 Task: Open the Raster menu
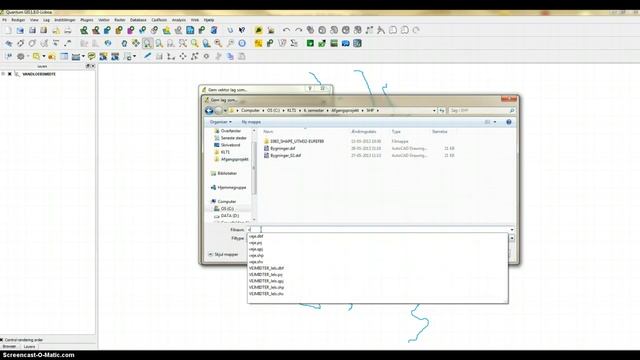point(120,20)
